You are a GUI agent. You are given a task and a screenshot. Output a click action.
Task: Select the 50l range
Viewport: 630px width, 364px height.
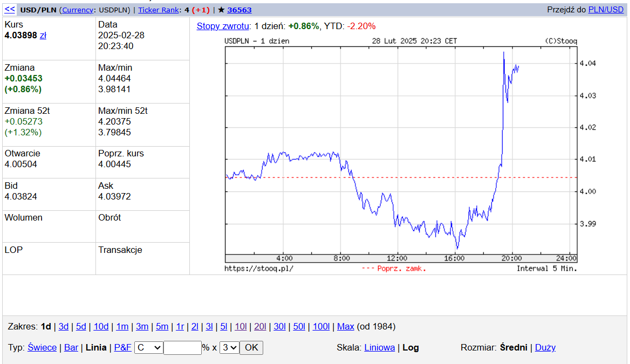coord(299,327)
